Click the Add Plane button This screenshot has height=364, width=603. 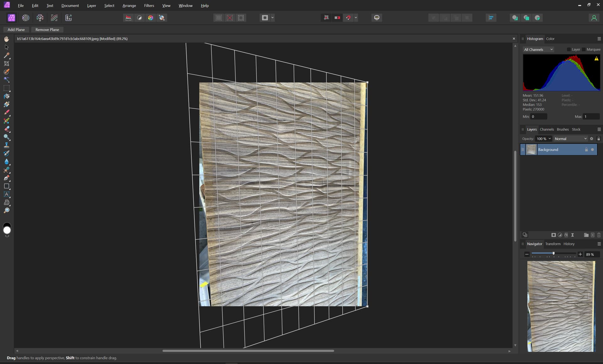click(x=16, y=30)
